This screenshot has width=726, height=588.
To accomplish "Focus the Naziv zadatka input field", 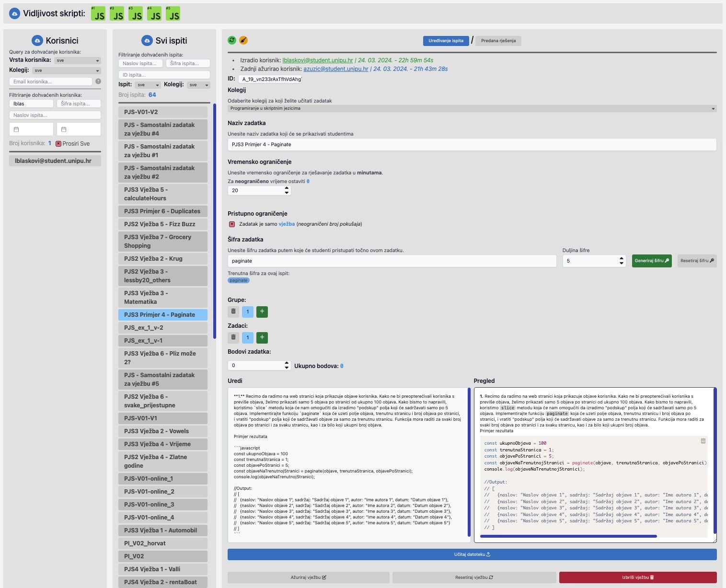I will point(472,144).
